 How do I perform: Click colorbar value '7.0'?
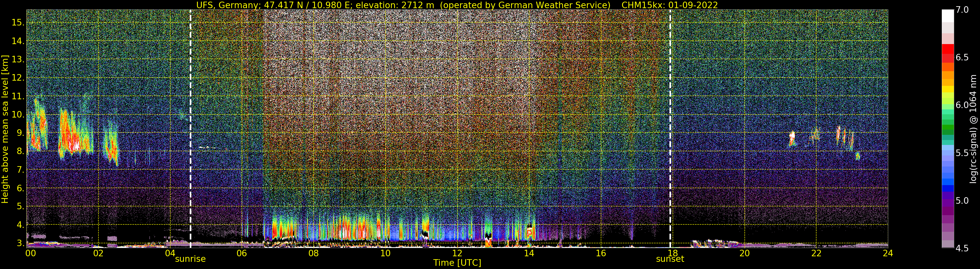click(x=962, y=9)
